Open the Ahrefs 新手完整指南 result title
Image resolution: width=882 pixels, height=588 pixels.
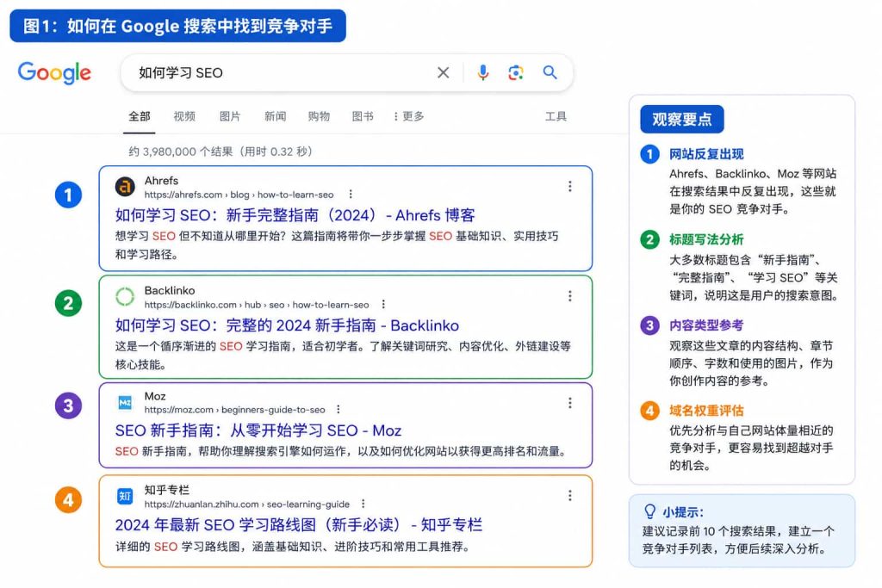click(x=295, y=215)
